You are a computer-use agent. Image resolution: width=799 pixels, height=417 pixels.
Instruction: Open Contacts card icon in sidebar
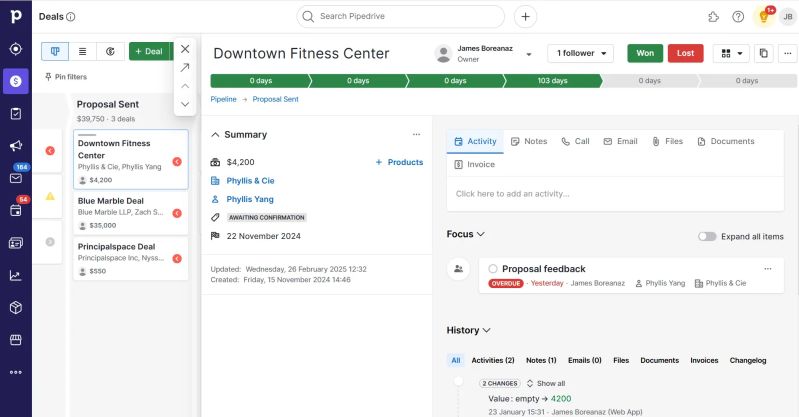click(16, 243)
